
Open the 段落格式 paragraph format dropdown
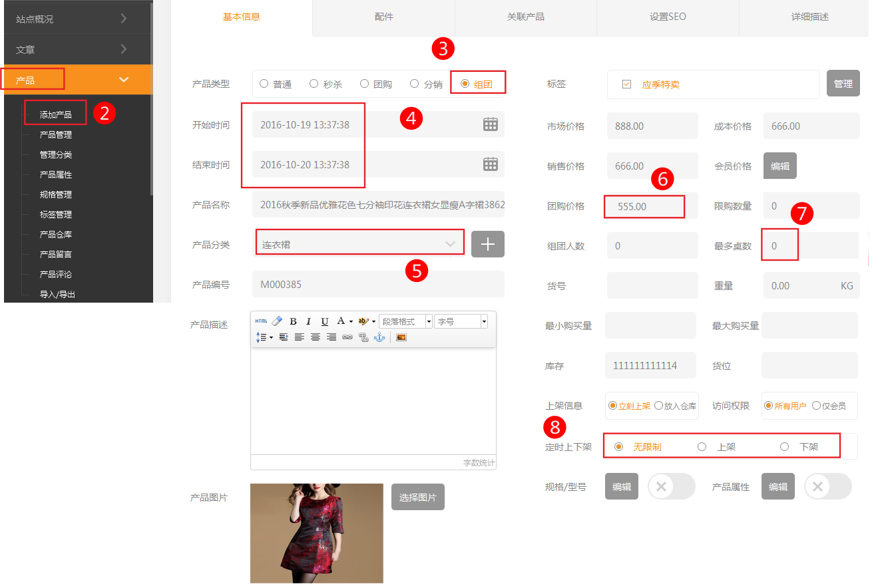405,321
